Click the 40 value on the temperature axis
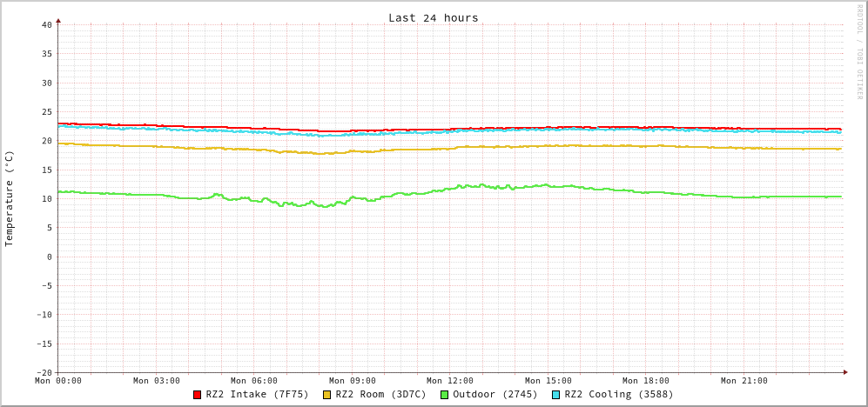Viewport: 868px width, 407px height. (46, 24)
